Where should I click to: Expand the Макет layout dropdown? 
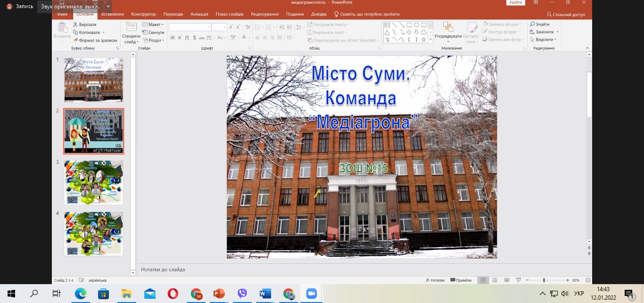153,24
